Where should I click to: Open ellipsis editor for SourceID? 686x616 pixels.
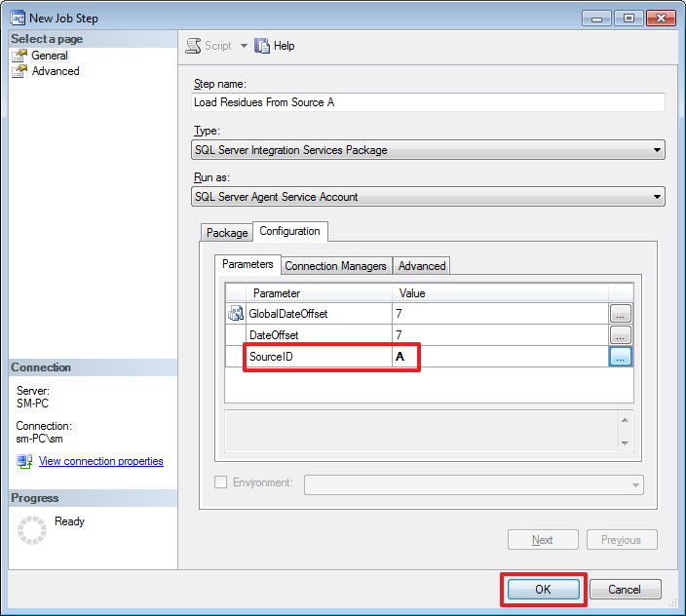tap(621, 357)
